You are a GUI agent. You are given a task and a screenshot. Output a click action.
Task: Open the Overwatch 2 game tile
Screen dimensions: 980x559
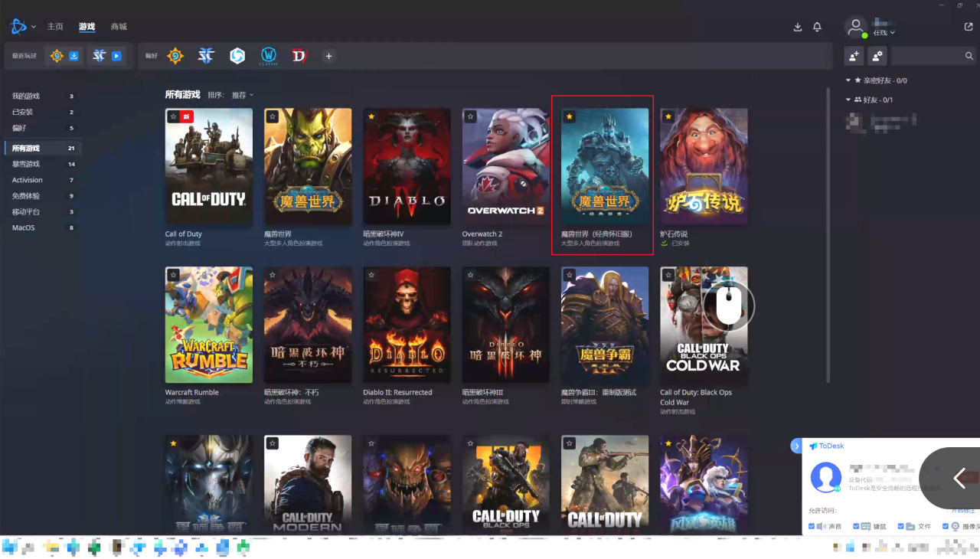505,166
